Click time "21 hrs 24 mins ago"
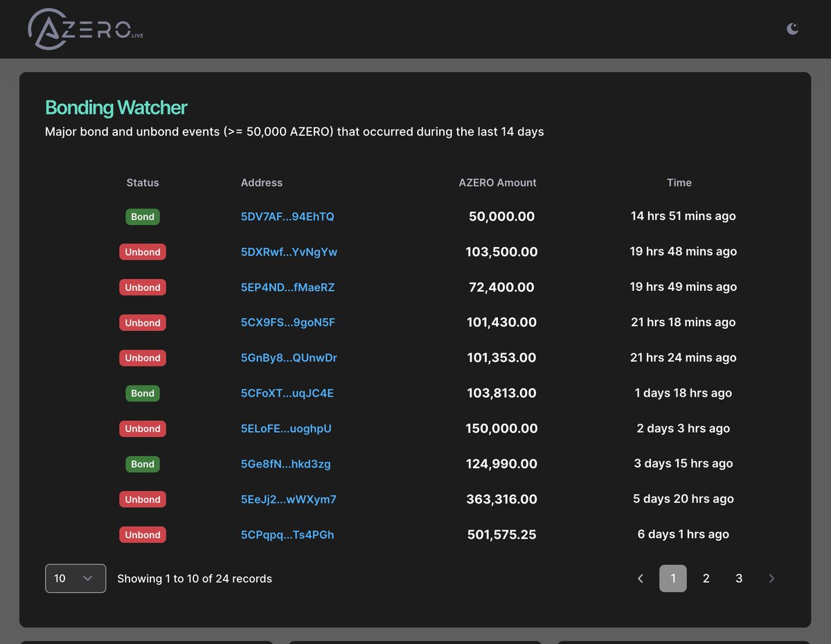 (683, 357)
